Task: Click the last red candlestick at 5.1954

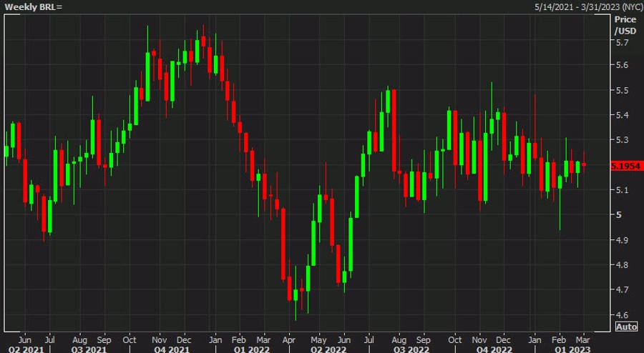Action: point(584,164)
